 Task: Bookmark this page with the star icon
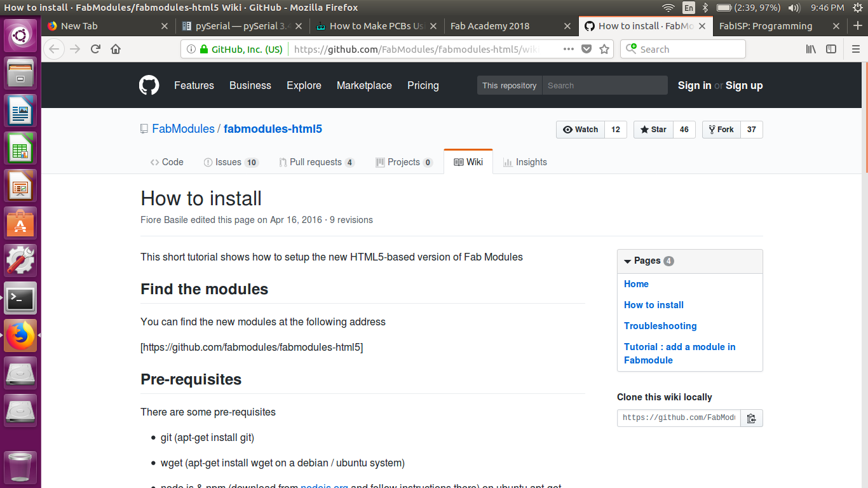tap(604, 49)
